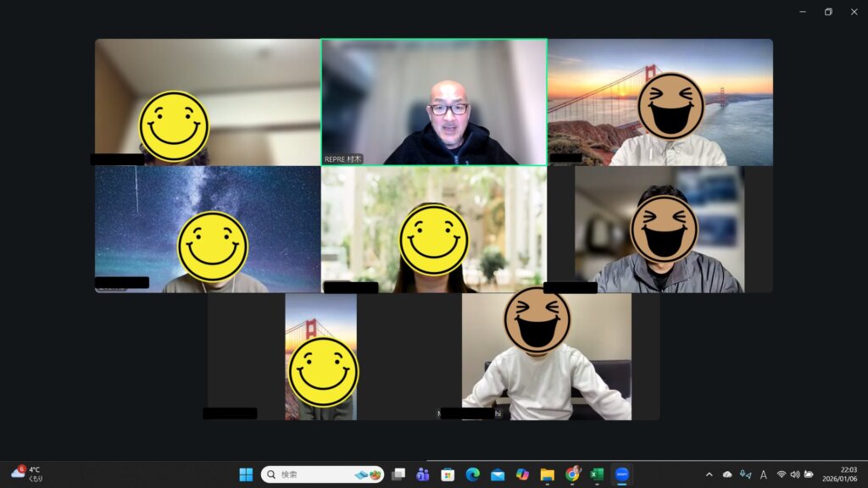Open the Mail app icon
The width and height of the screenshot is (868, 488).
click(x=498, y=474)
